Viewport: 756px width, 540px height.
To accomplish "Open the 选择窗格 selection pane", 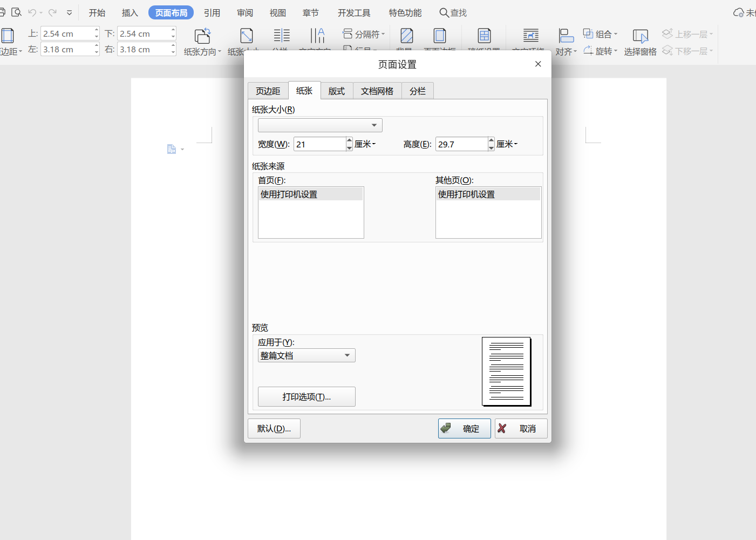I will pos(640,42).
